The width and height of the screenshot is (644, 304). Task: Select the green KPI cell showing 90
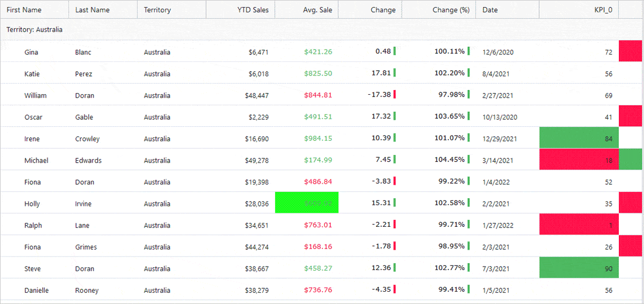click(x=578, y=268)
